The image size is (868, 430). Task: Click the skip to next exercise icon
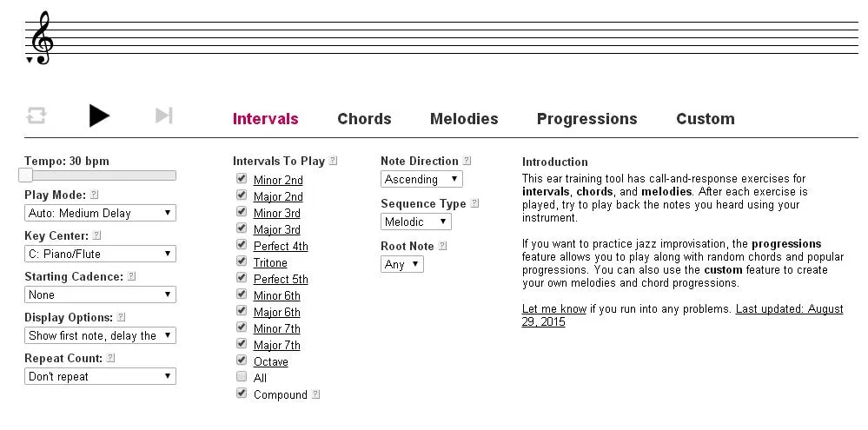[164, 116]
